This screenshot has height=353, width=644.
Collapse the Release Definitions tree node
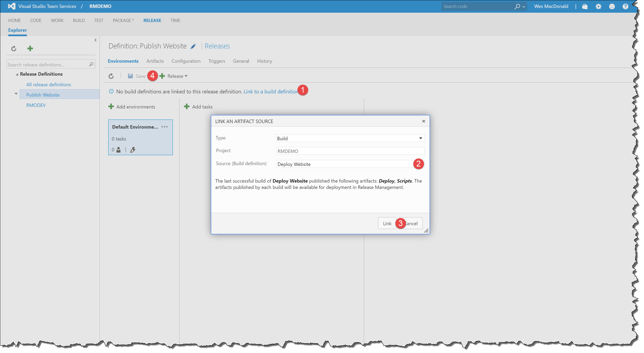coord(17,75)
